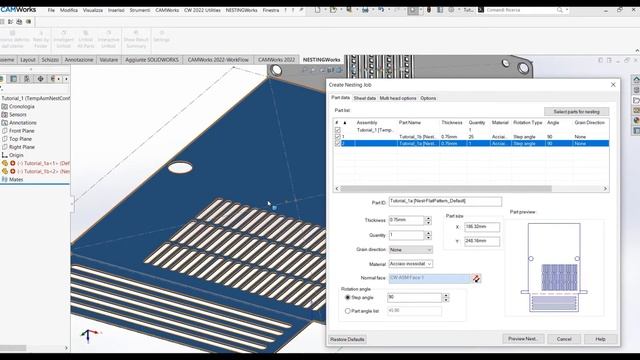
Task: Click the sort arrow column header in part list
Action: tap(345, 122)
